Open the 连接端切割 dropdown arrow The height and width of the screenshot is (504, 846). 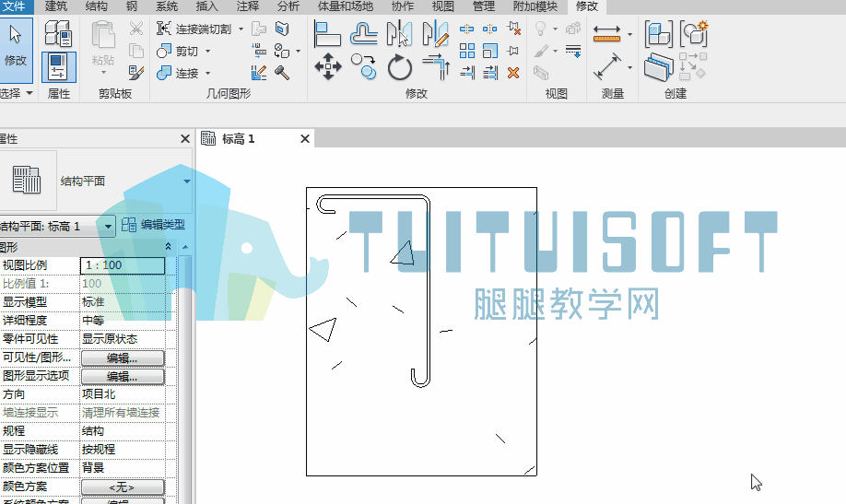tap(241, 29)
